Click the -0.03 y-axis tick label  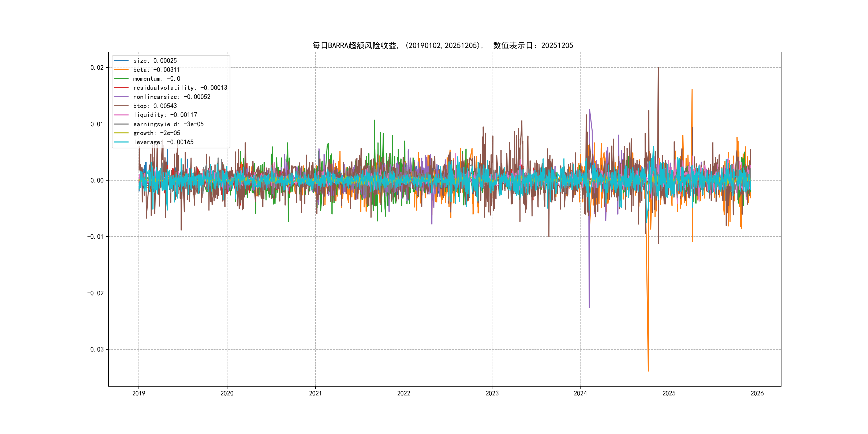pyautogui.click(x=95, y=349)
